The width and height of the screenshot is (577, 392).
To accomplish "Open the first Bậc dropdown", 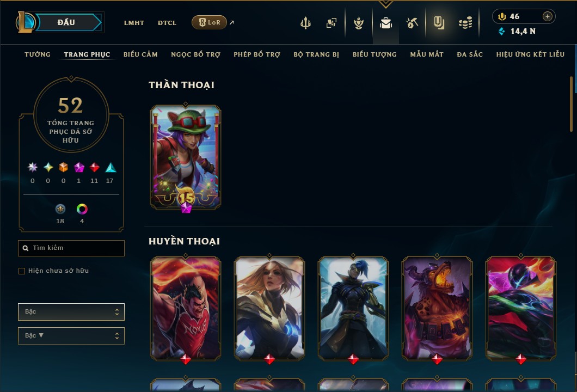I will pos(71,312).
